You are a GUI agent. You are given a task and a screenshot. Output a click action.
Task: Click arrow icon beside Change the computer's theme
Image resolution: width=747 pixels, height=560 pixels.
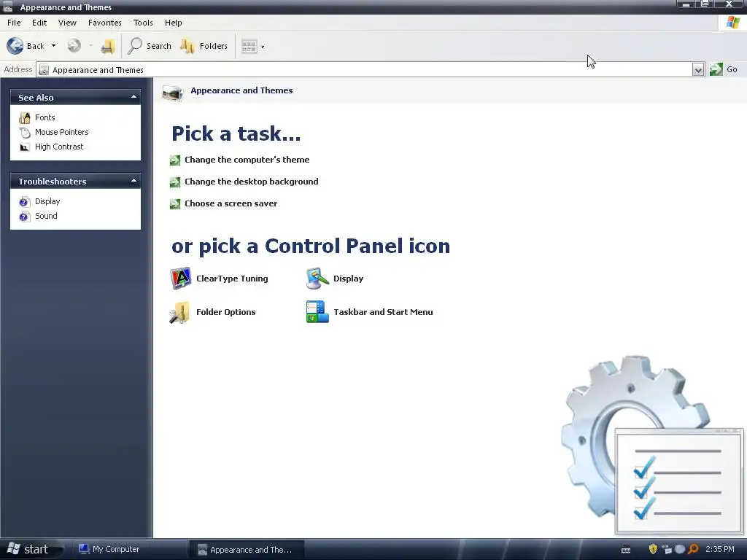tap(175, 160)
